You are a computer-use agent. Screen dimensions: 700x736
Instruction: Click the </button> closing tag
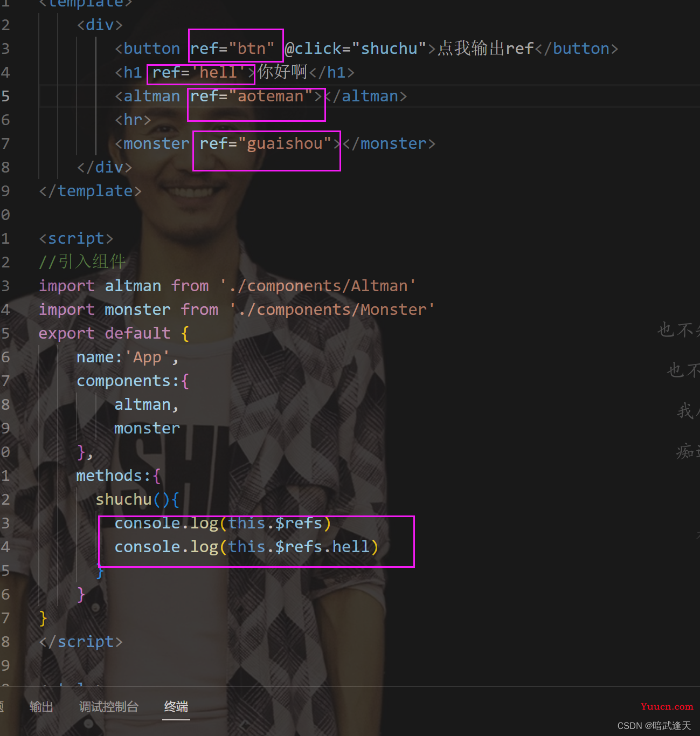click(577, 49)
